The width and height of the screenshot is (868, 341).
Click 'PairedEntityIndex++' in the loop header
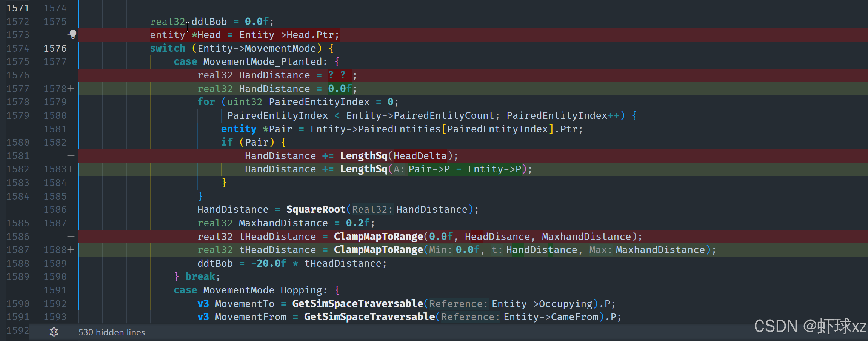[x=563, y=115]
